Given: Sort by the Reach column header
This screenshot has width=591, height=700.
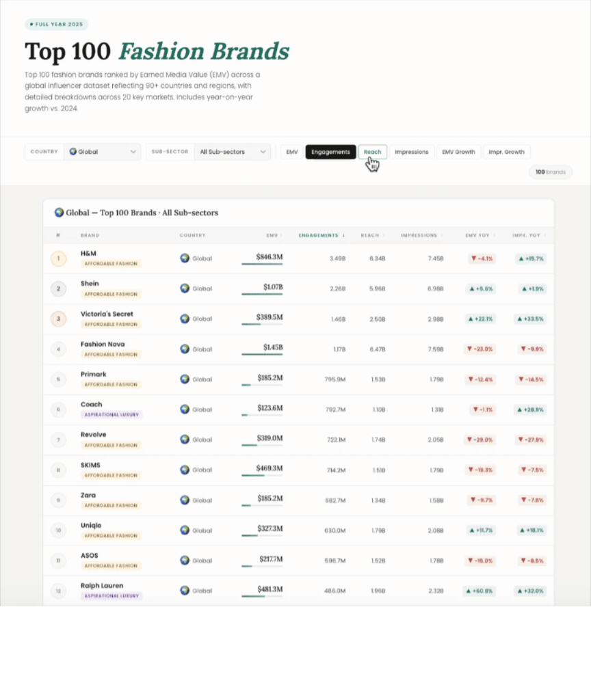Looking at the screenshot, I should 372,235.
